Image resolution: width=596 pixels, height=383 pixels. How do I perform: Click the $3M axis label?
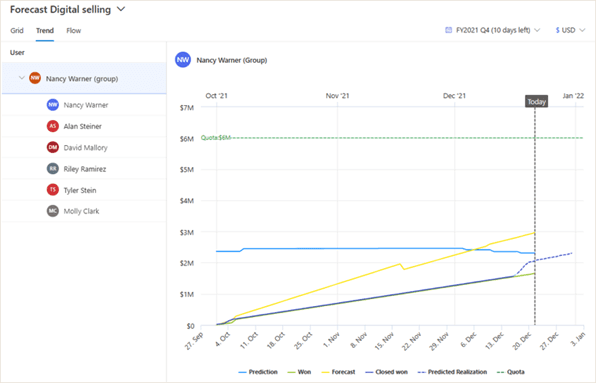point(187,232)
